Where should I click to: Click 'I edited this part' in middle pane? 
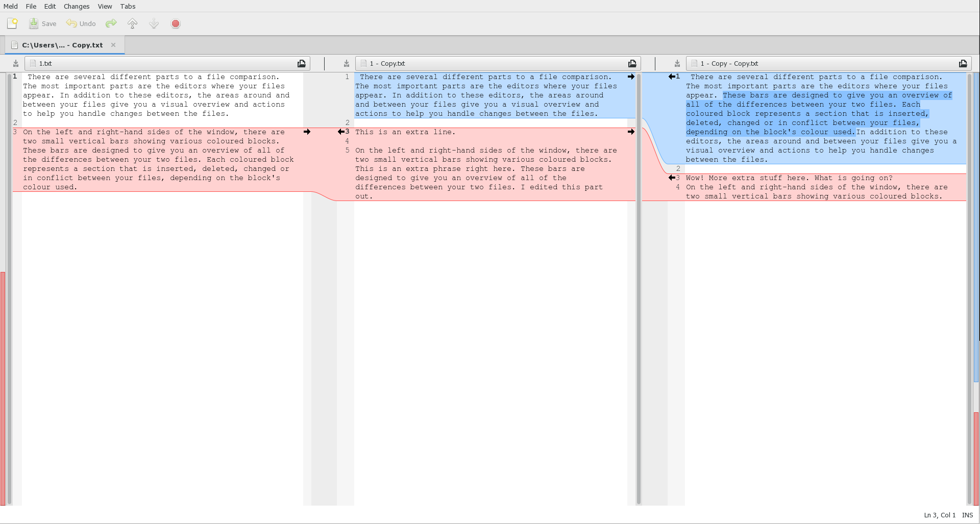562,187
